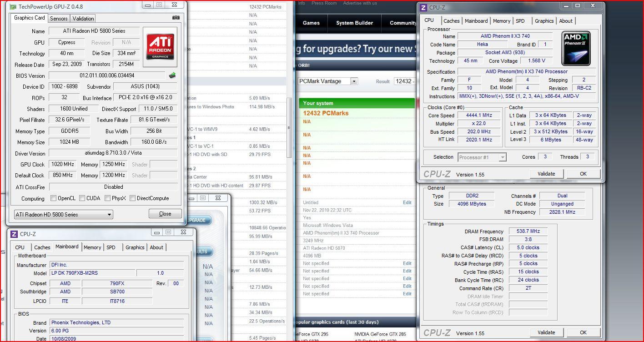Click the green Your system header

(357, 103)
